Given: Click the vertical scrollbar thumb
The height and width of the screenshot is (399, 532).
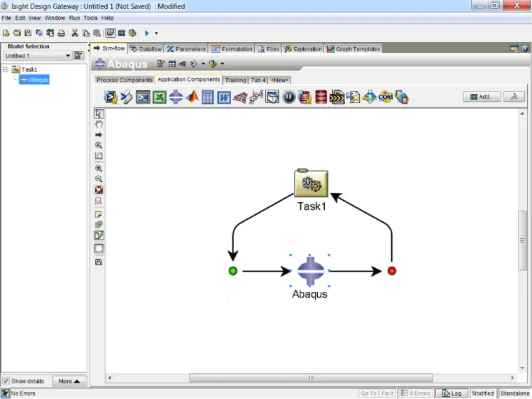Looking at the screenshot, I should coord(522,240).
